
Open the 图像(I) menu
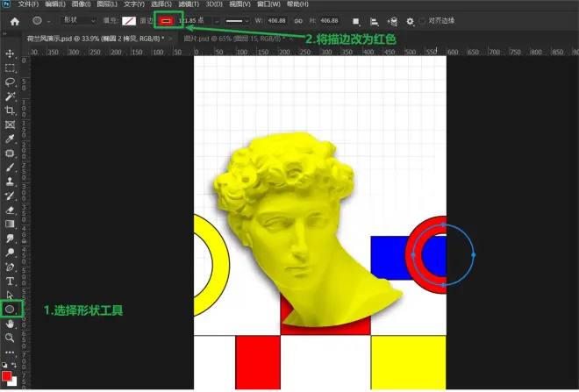pos(81,4)
